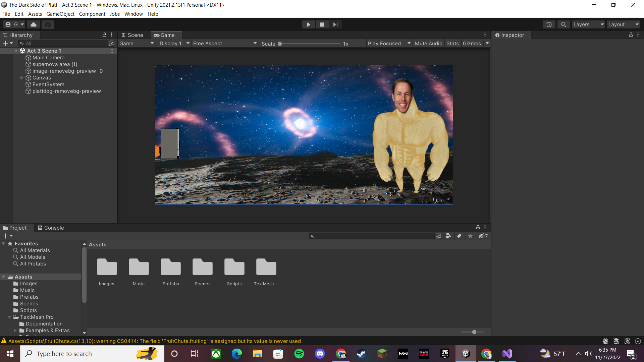This screenshot has width=644, height=362.
Task: Toggle favorites star filter in Project
Action: click(470, 236)
